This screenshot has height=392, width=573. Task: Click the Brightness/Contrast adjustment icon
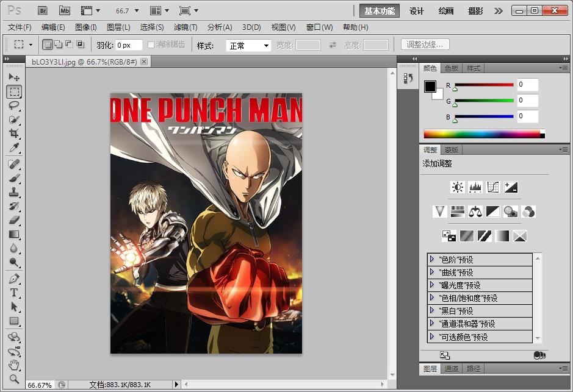coord(457,187)
